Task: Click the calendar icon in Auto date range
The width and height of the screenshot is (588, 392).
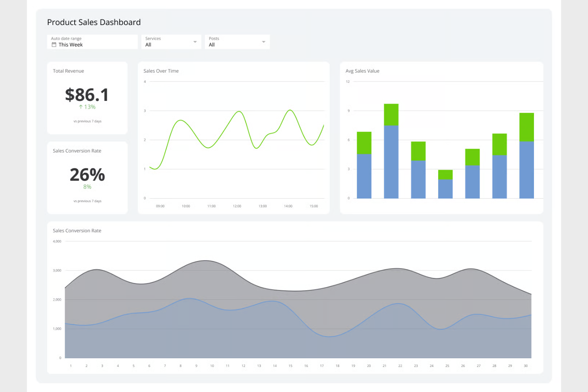Action: click(54, 44)
